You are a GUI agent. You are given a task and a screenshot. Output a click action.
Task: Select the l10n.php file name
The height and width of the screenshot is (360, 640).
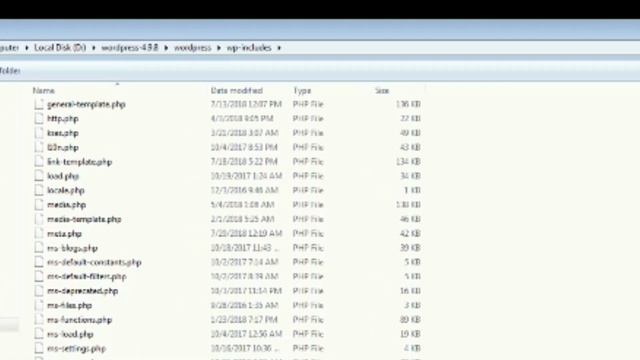pos(63,147)
